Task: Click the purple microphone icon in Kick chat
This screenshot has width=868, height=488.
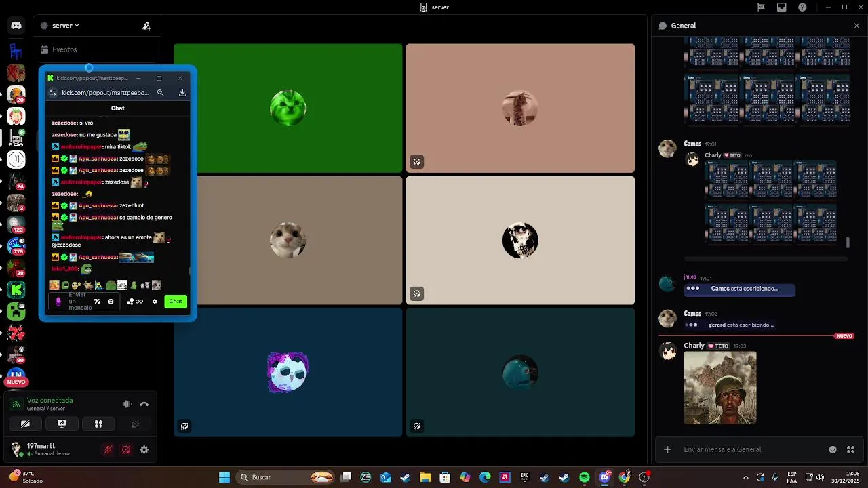Action: 58,302
